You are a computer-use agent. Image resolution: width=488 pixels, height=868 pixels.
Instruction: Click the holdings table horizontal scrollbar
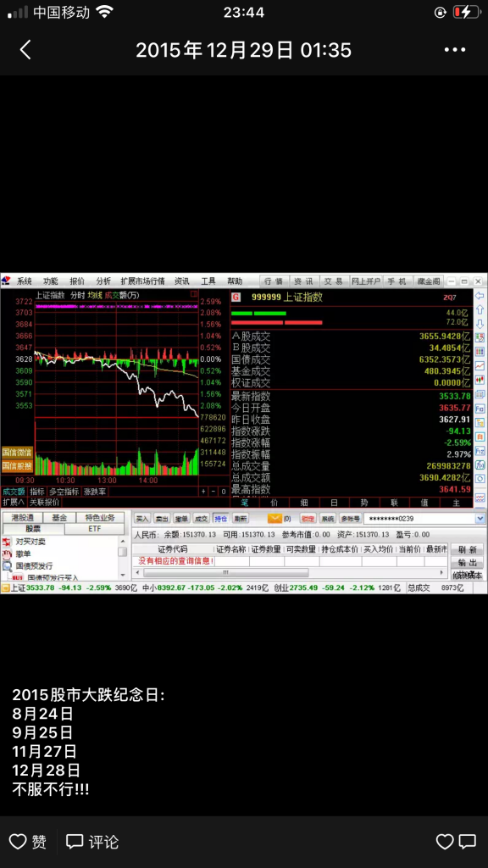[289, 573]
